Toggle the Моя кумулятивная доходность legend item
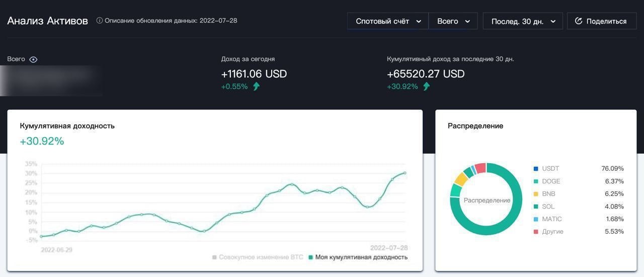 (358, 257)
